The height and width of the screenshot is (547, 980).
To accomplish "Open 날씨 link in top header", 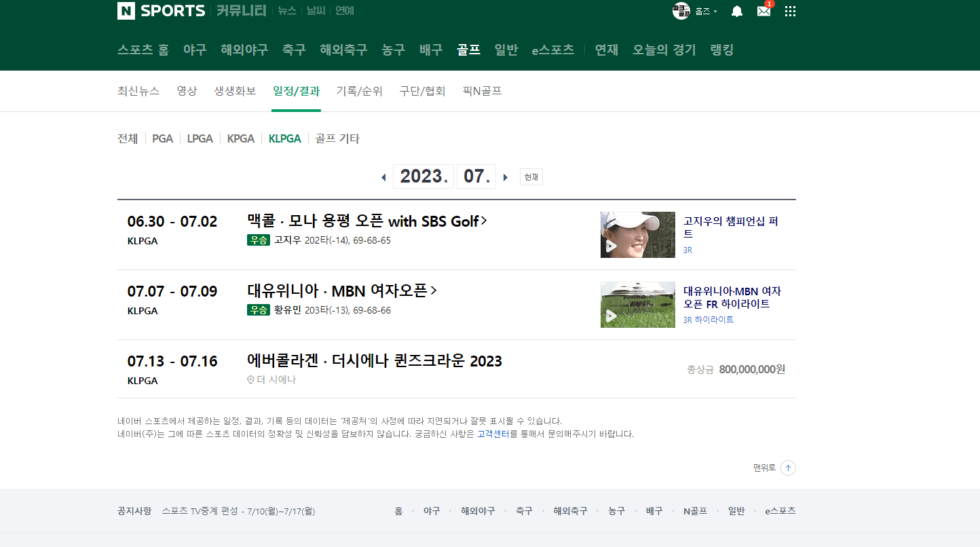I will coord(316,11).
